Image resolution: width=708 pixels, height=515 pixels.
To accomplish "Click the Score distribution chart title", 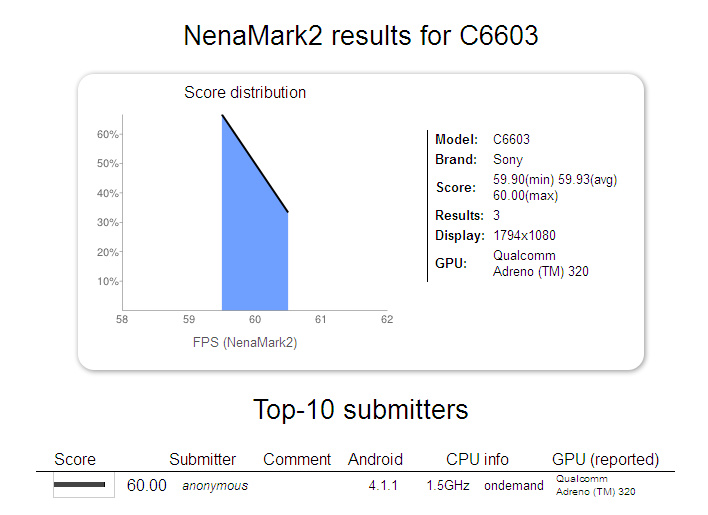I will 245,93.
